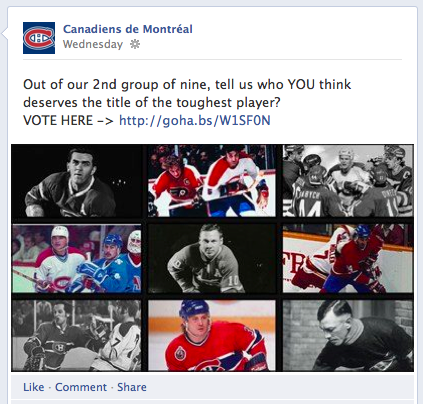Click the Canadiens logo profile picture
The width and height of the screenshot is (423, 404).
[x=39, y=38]
